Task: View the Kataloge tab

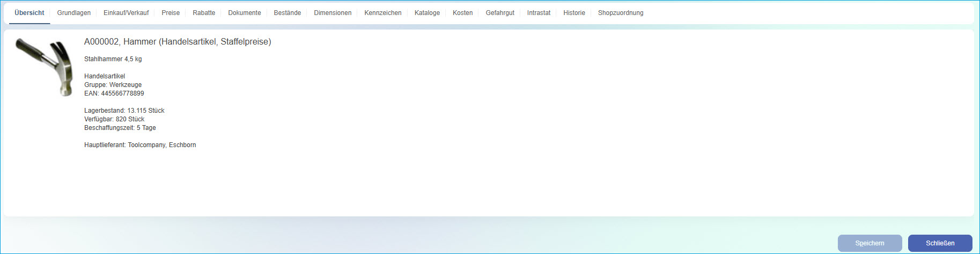Action: (x=427, y=13)
